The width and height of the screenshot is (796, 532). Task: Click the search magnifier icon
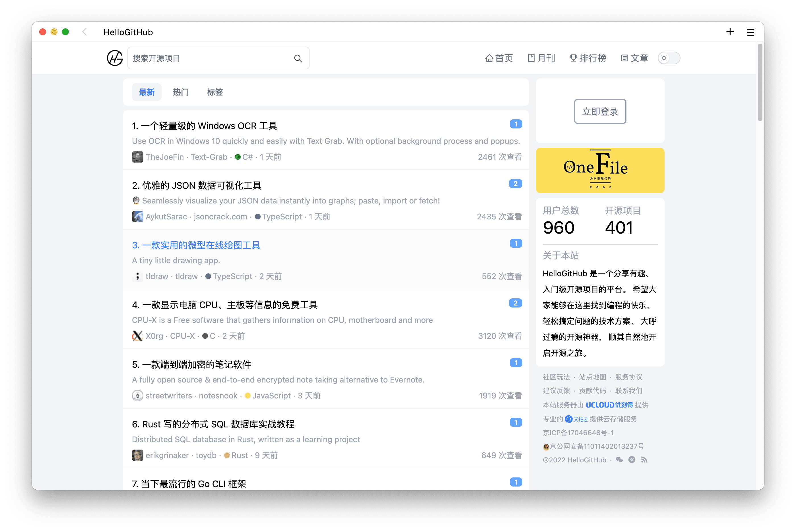(x=298, y=58)
